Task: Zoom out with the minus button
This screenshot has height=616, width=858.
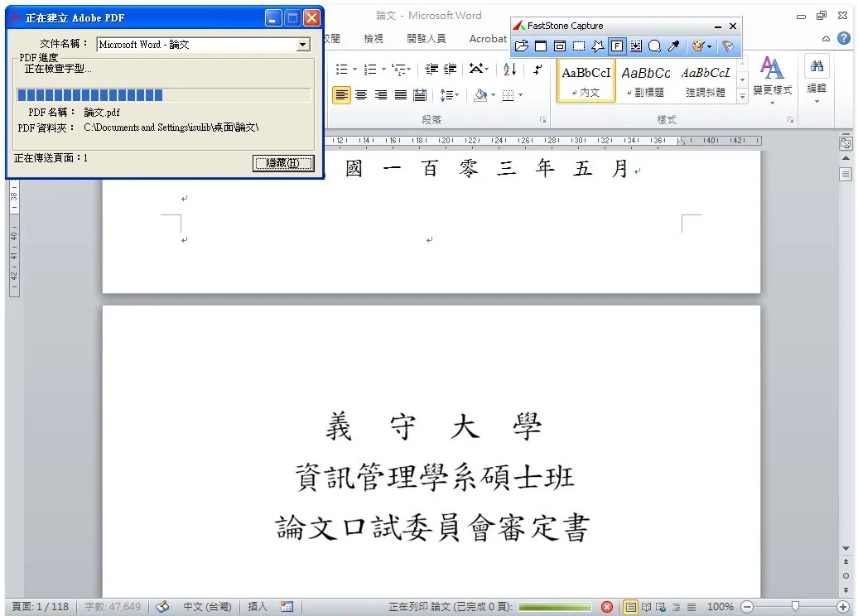Action: click(x=747, y=607)
